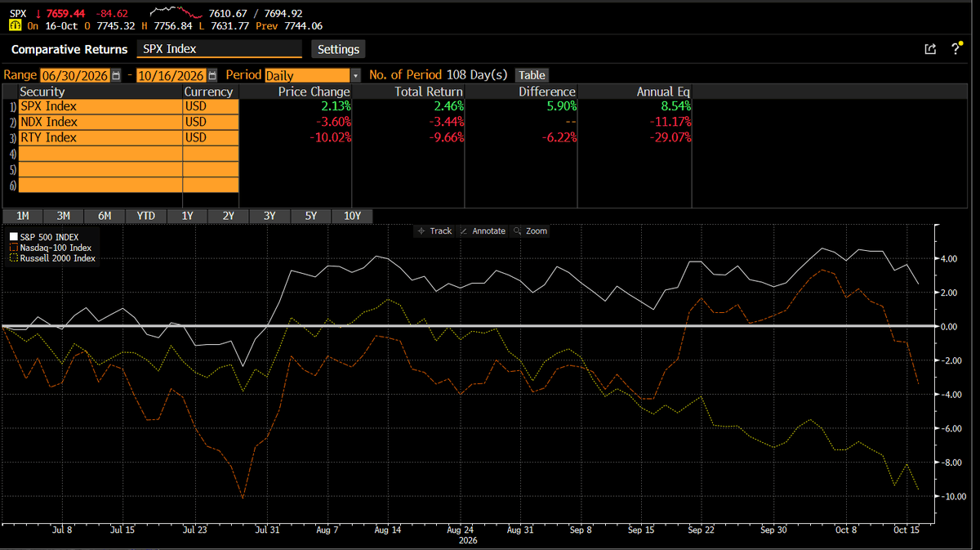Select the SPX Index security in row 1
Viewport: 980px width, 550px height.
coord(100,107)
